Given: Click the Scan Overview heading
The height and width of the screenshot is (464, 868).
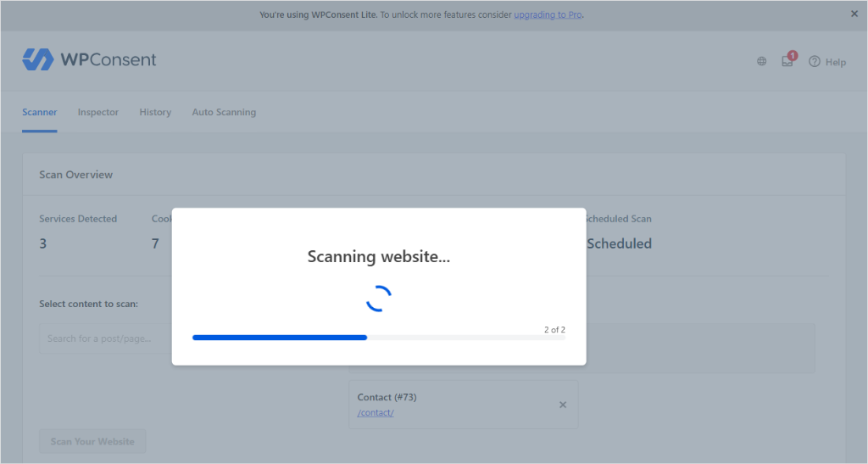Looking at the screenshot, I should 75,175.
